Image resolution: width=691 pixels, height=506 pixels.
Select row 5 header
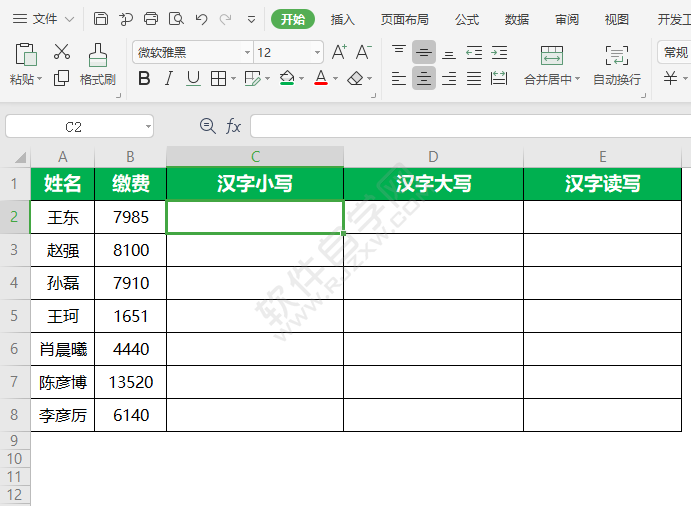[15, 316]
